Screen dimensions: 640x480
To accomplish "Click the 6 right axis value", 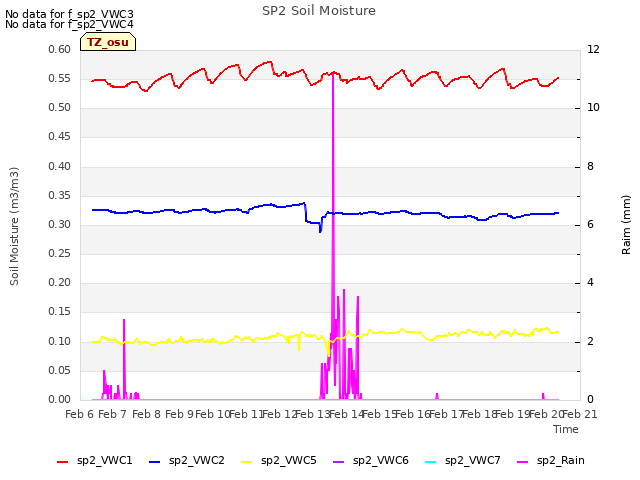I will point(590,224).
